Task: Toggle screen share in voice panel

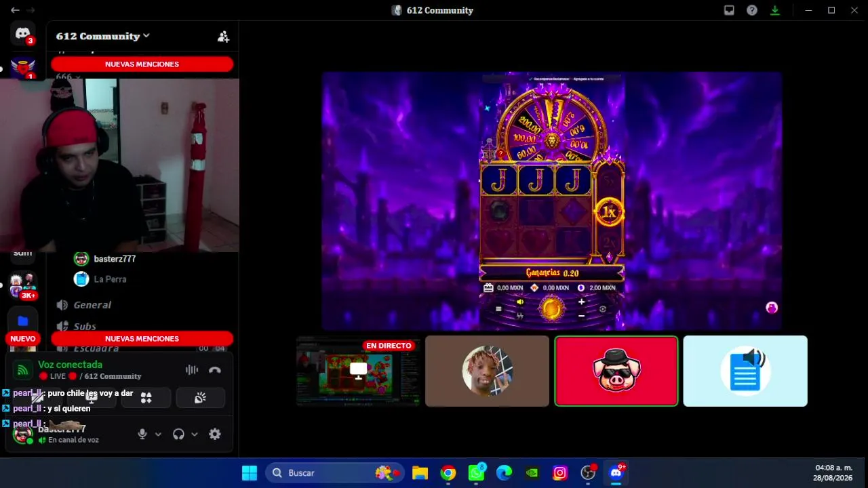Action: 92,398
